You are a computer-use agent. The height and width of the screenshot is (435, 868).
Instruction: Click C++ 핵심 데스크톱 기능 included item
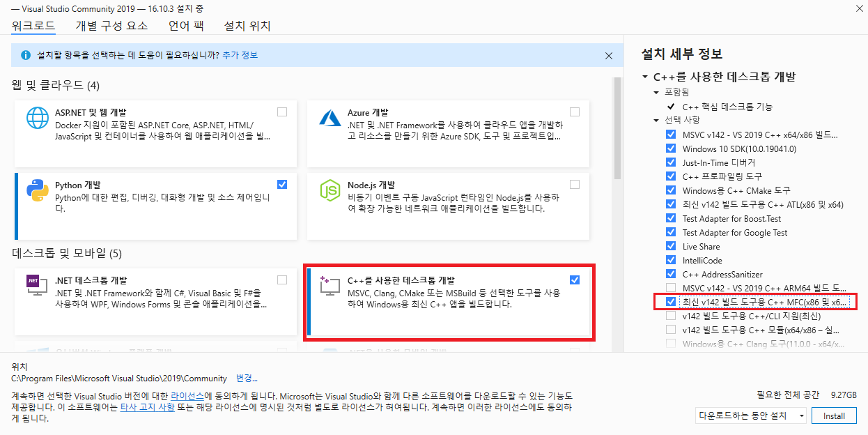(727, 107)
